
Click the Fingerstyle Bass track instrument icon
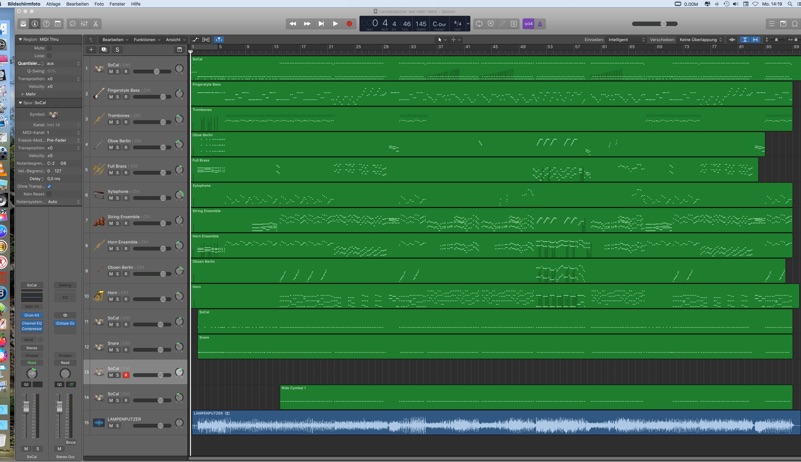[99, 94]
